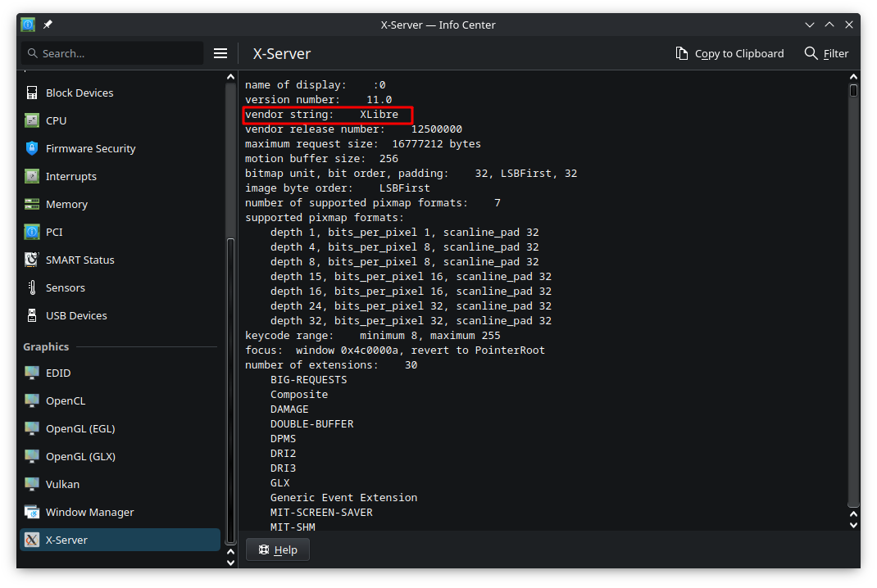Click the 'depth 24, bits_per_pixel 32' line
The image size is (877, 588).
pos(411,306)
